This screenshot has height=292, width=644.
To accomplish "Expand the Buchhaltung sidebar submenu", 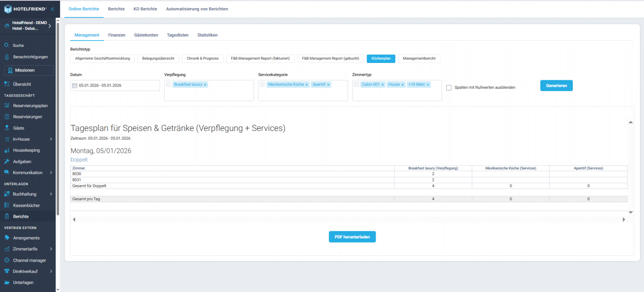I will [51, 194].
